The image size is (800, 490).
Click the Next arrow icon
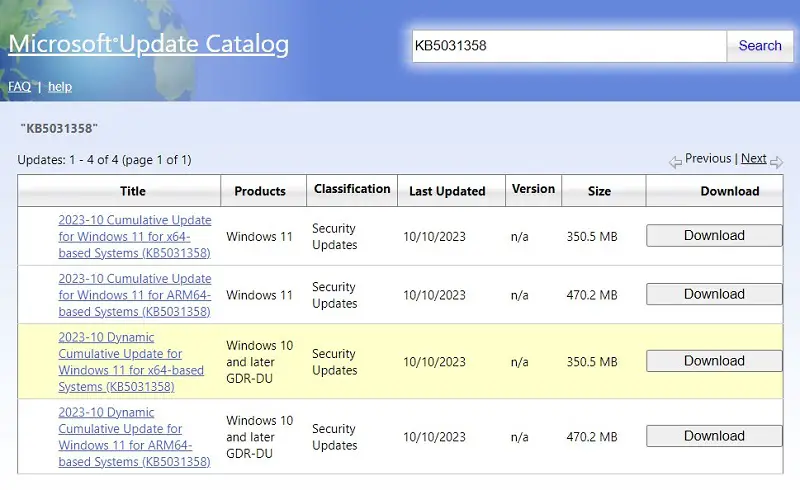click(x=776, y=162)
